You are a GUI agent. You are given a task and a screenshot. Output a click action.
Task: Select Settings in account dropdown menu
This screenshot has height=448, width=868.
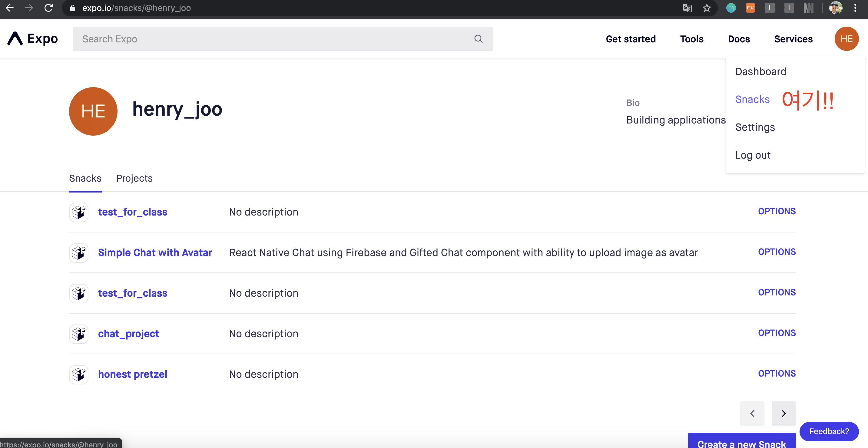coord(755,127)
